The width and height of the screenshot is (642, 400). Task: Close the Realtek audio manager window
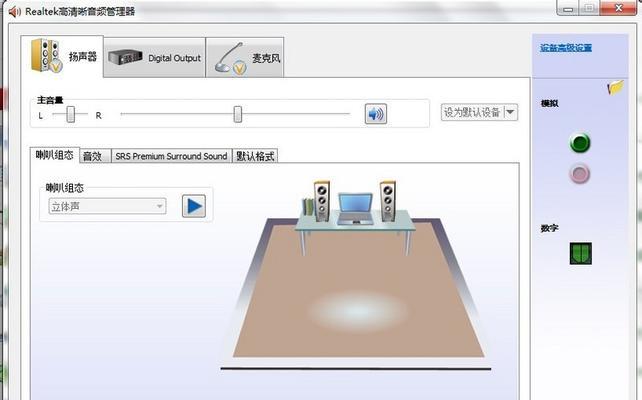(619, 8)
